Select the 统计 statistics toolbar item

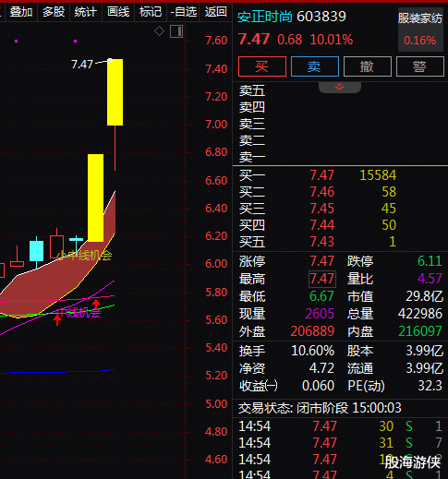86,12
